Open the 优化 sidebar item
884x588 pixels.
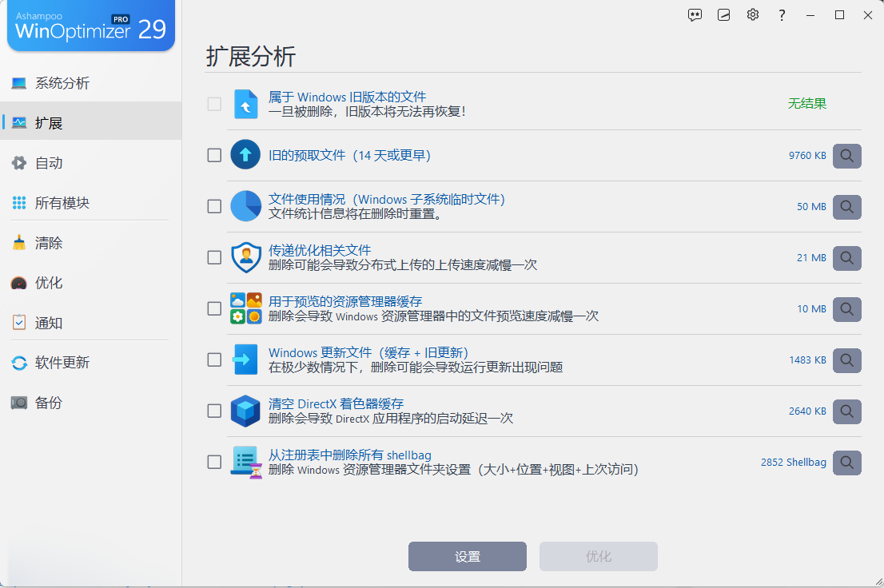pos(91,283)
